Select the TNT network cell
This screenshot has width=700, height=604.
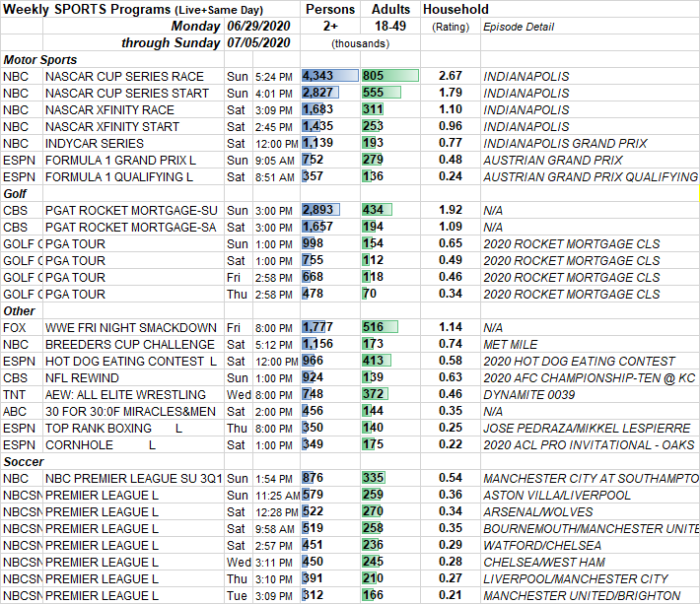(14, 395)
